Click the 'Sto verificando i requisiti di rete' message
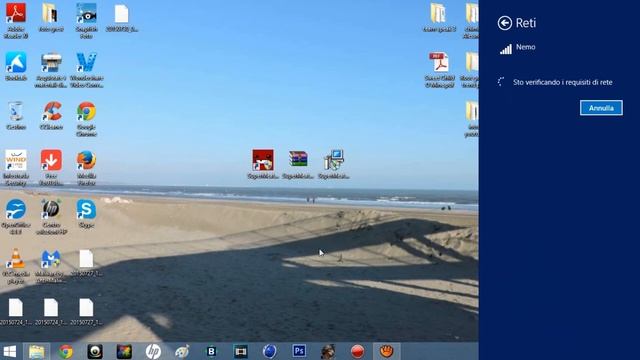This screenshot has height=360, width=640. coord(562,82)
